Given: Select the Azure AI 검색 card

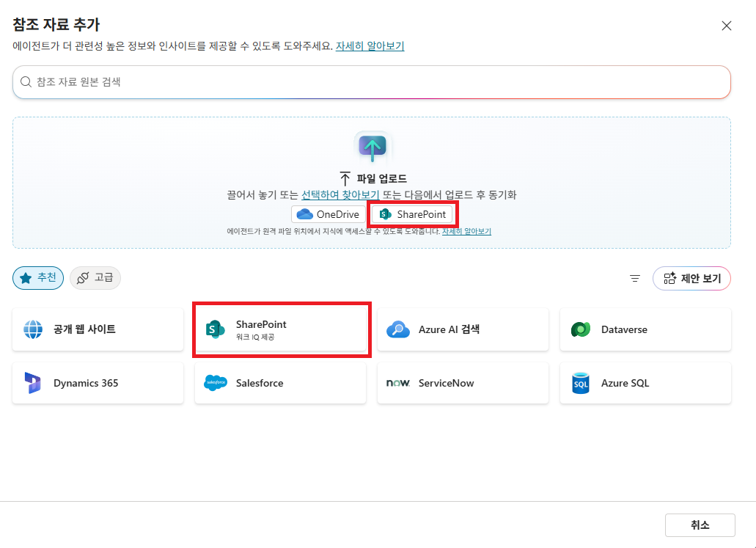Looking at the screenshot, I should click(x=463, y=329).
